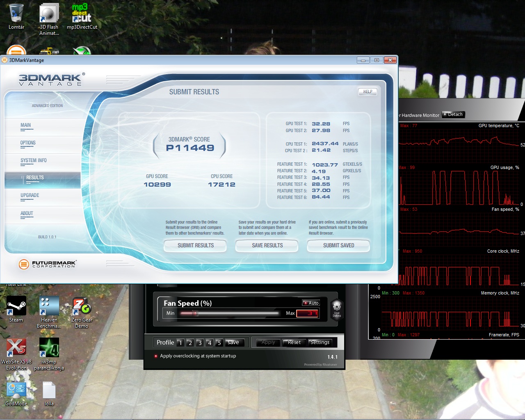This screenshot has width=525, height=420.
Task: Launch the Zero Gear Demo shortcut
Action: click(82, 312)
